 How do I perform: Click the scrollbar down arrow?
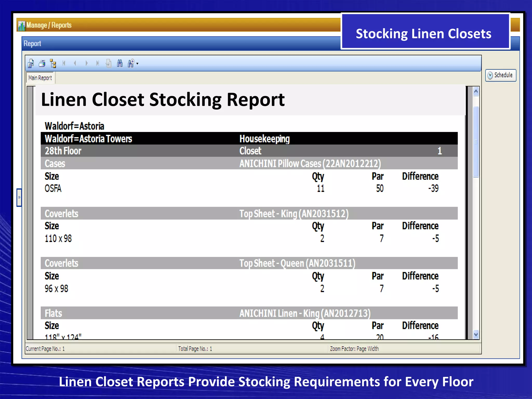476,335
